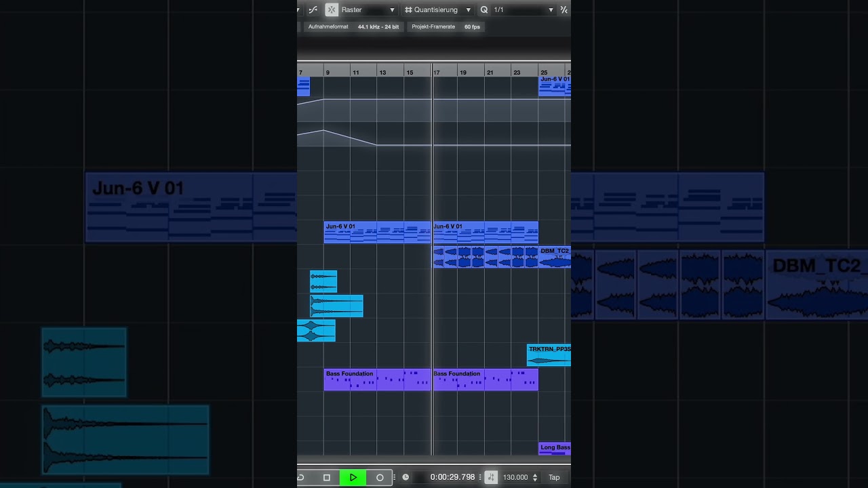Click ruler at bar 21

click(490, 72)
